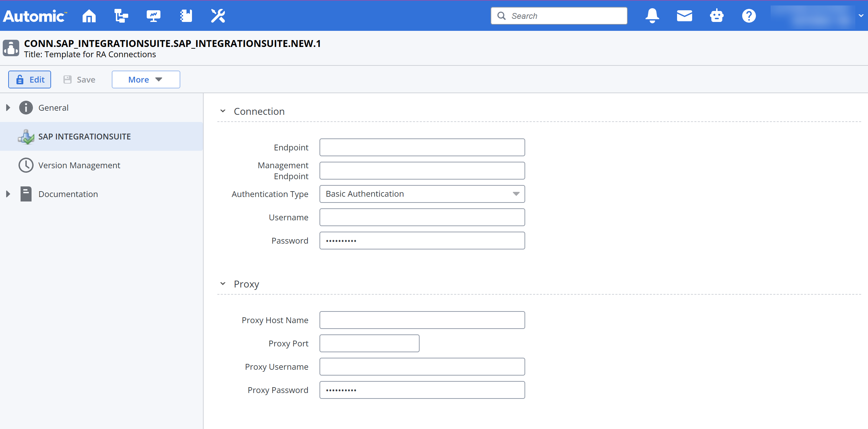
Task: Click the Proxy section heading
Action: coord(246,284)
